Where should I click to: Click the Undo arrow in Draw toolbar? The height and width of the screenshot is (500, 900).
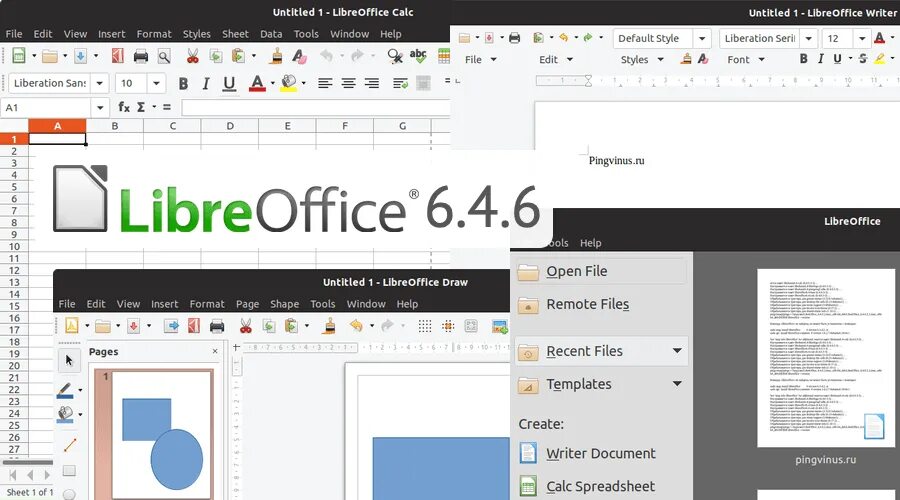coord(356,325)
